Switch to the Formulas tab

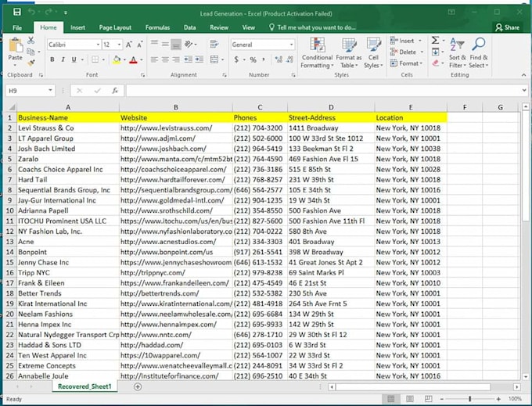point(157,27)
